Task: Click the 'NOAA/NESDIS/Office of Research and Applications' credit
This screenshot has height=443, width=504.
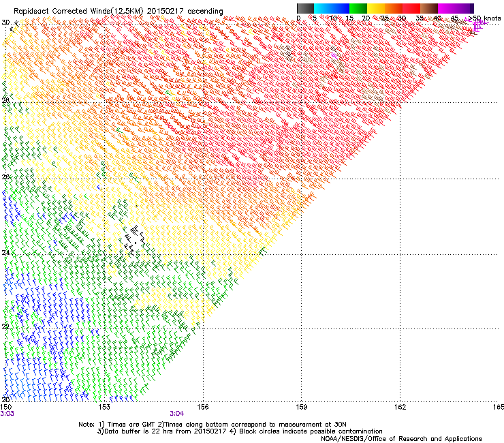Action: click(x=401, y=438)
